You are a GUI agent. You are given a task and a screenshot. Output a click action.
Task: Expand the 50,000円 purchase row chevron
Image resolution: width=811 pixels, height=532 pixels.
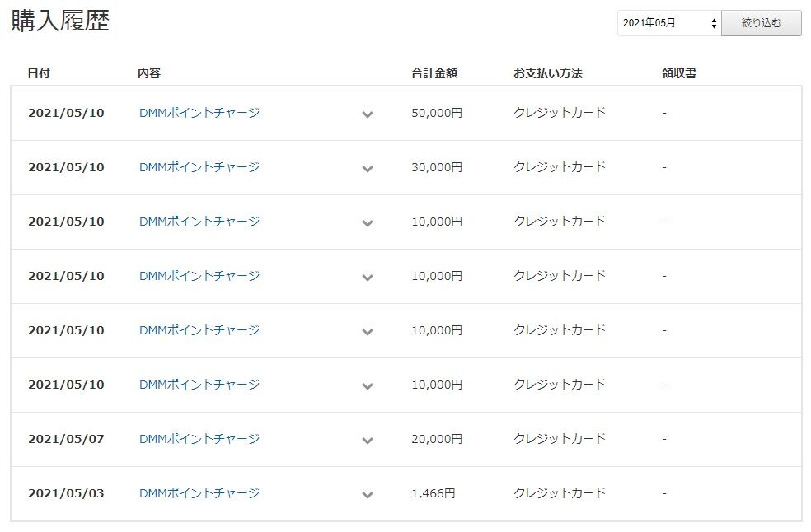point(368,114)
